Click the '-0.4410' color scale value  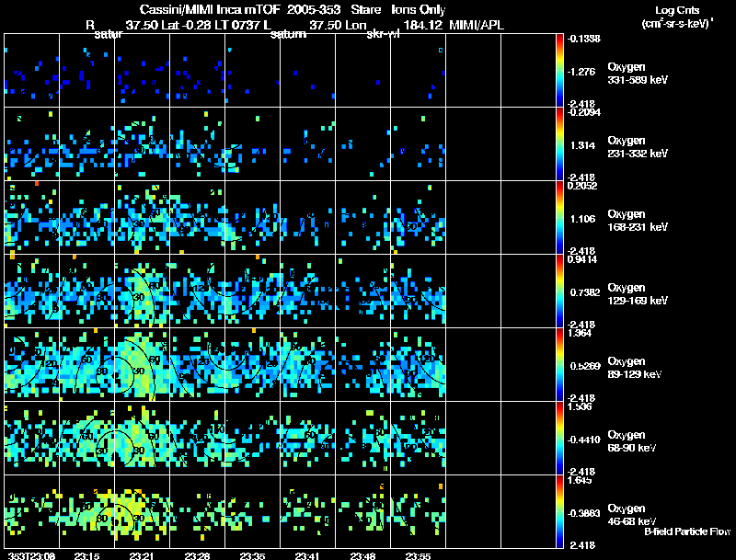(x=583, y=440)
